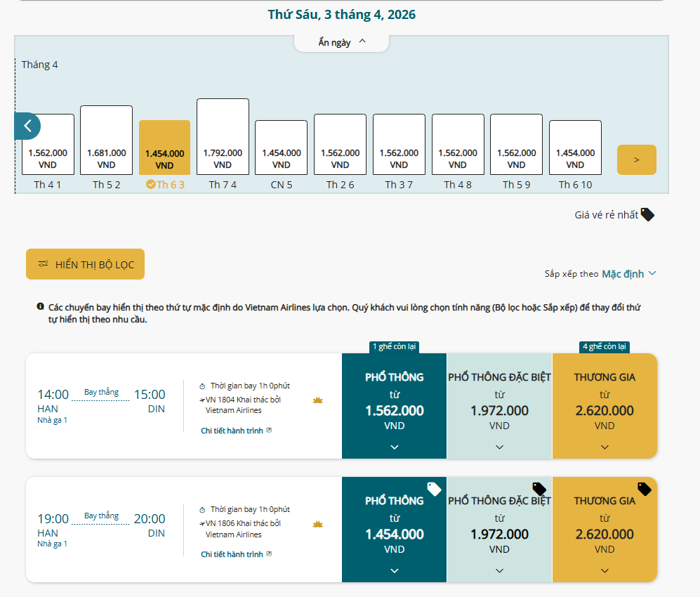Screen dimensions: 700x597
Task: Pick the Th 6 10 date card
Action: tap(574, 148)
